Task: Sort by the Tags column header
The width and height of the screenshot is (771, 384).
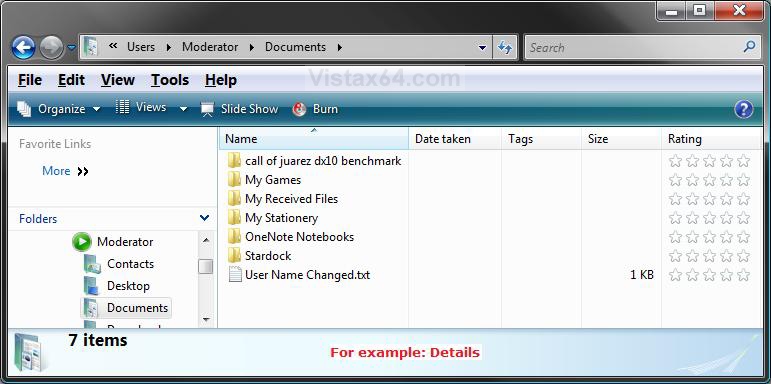Action: pos(541,139)
